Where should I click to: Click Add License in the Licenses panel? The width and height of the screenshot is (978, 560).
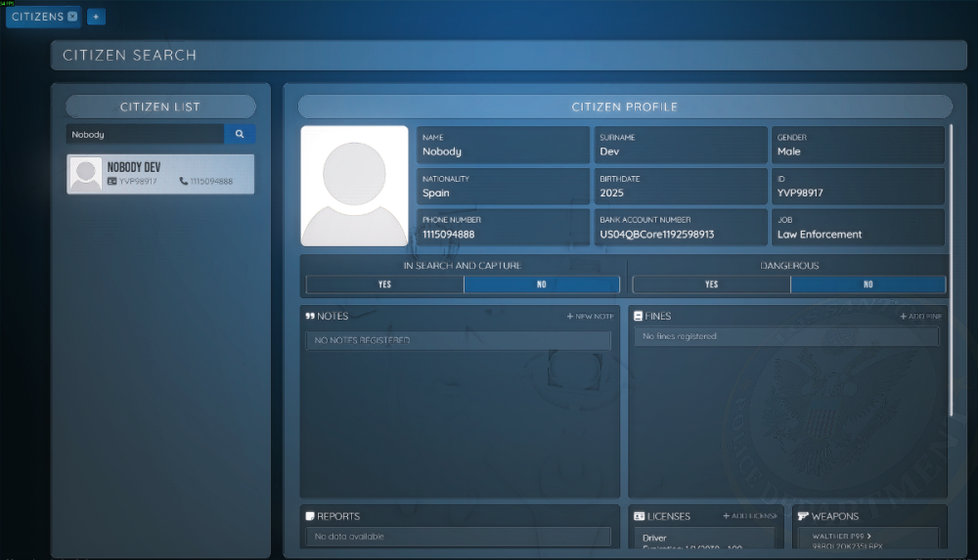point(750,516)
